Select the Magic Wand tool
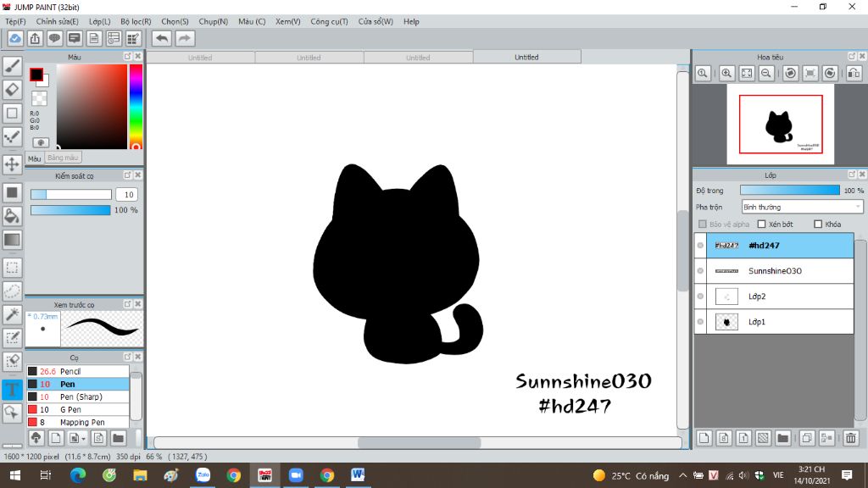This screenshot has height=488, width=868. (x=12, y=314)
